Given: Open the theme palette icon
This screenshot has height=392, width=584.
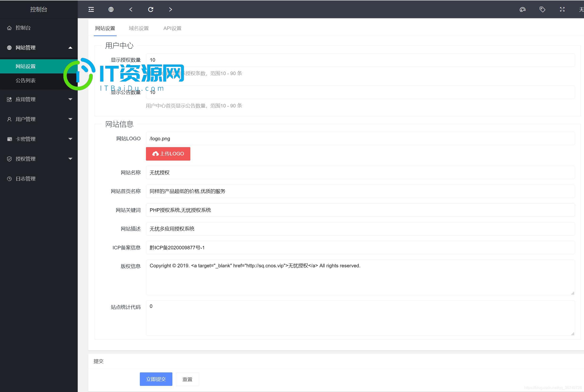Looking at the screenshot, I should coord(523,9).
